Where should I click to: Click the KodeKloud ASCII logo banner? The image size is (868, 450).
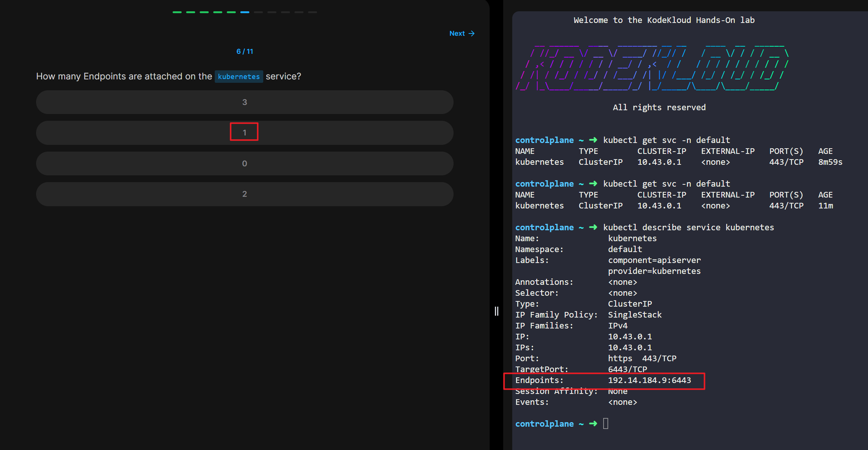pyautogui.click(x=653, y=68)
